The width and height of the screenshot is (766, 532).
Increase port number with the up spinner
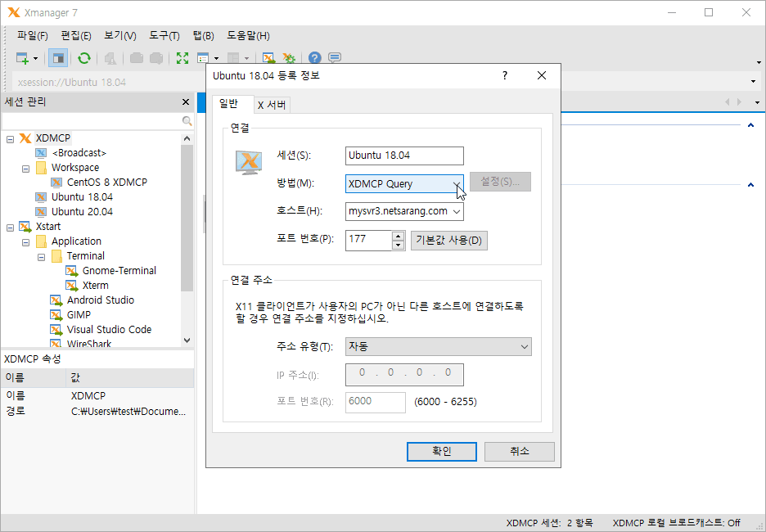(x=399, y=236)
